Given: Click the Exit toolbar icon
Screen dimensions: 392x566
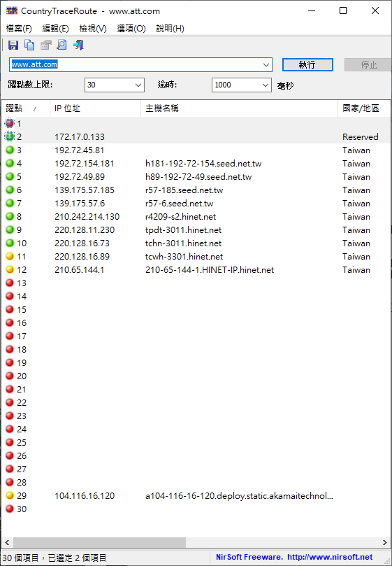Looking at the screenshot, I should 78,45.
